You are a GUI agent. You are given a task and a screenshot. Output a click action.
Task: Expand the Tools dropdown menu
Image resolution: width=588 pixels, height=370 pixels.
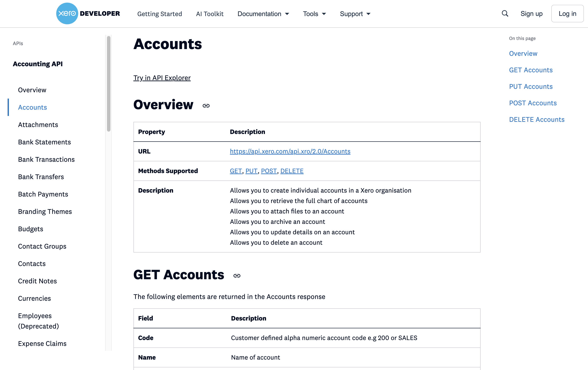[x=315, y=14]
